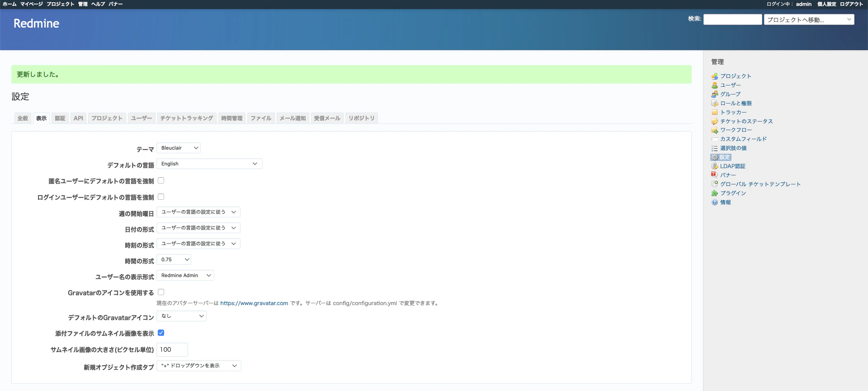Viewport: 868px width, 391px height.
Task: Click the 情報 help icon in sidebar
Action: point(714,203)
